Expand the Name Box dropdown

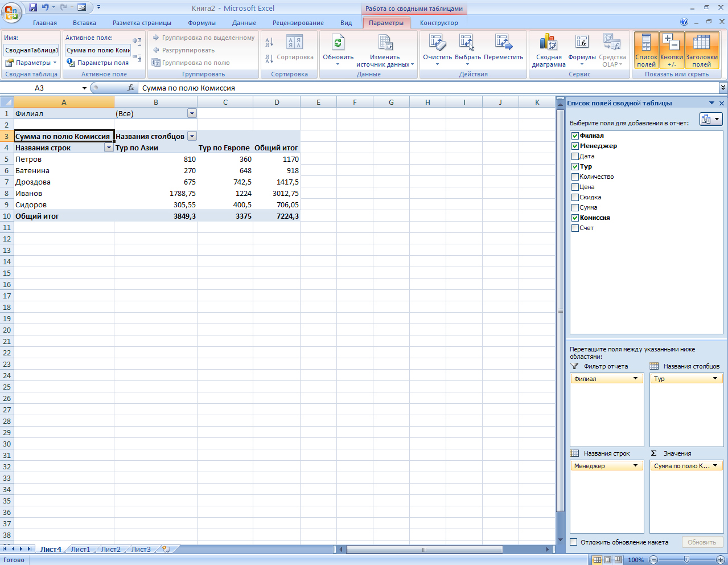coord(84,88)
